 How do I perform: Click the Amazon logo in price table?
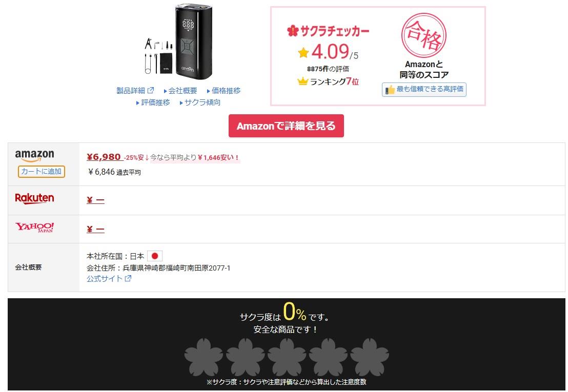point(34,155)
